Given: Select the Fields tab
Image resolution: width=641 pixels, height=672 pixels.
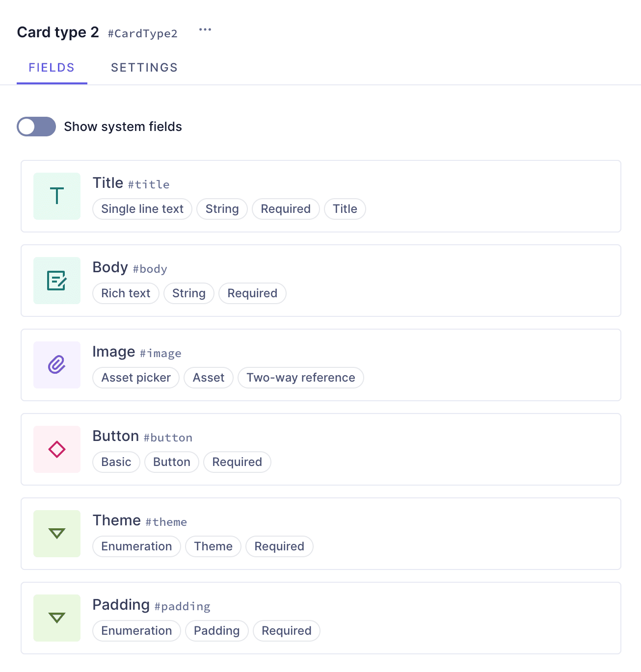Looking at the screenshot, I should (52, 68).
